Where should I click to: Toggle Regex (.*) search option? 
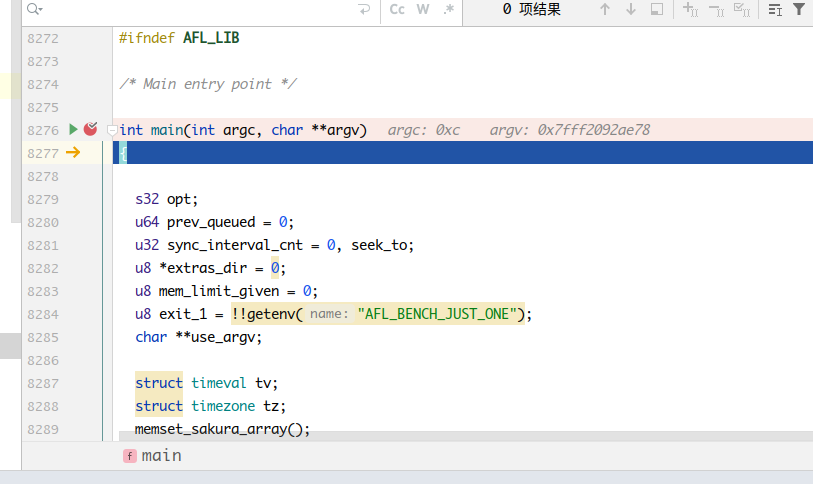pyautogui.click(x=448, y=9)
